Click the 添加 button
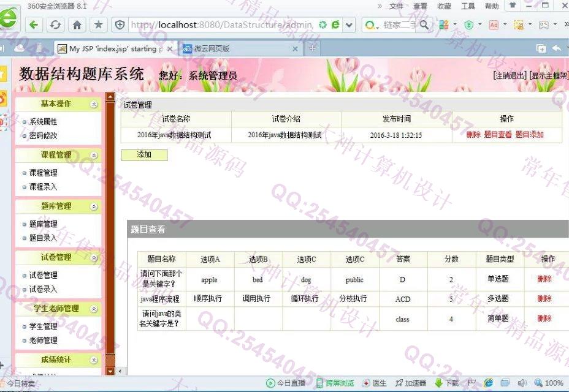This screenshot has width=569, height=392. click(144, 155)
